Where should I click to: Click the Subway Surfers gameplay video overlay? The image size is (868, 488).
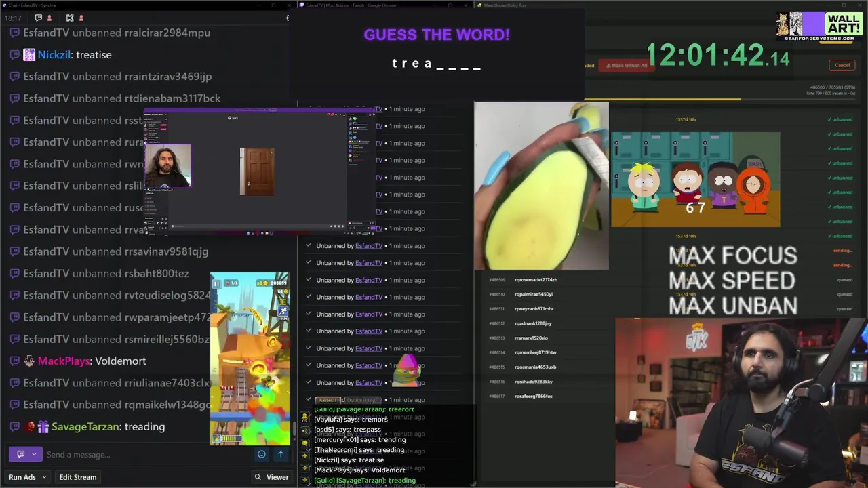pos(250,359)
